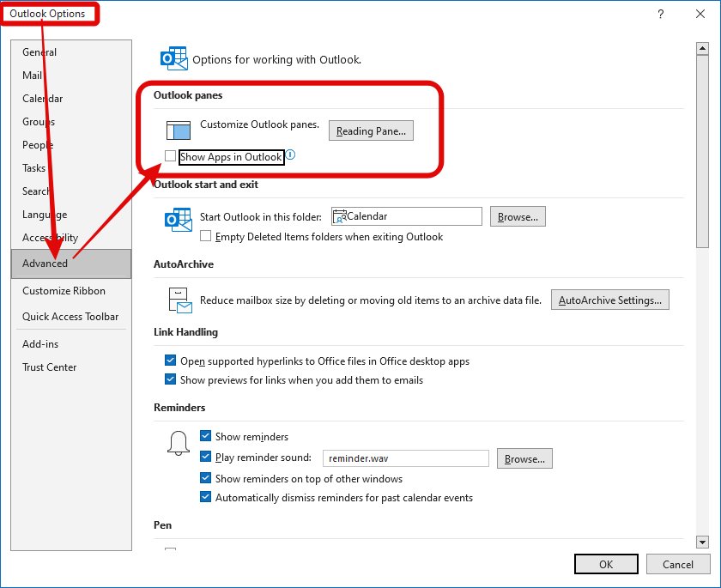Click the Cancel button
Viewport: 721px width, 588px height.
(678, 564)
